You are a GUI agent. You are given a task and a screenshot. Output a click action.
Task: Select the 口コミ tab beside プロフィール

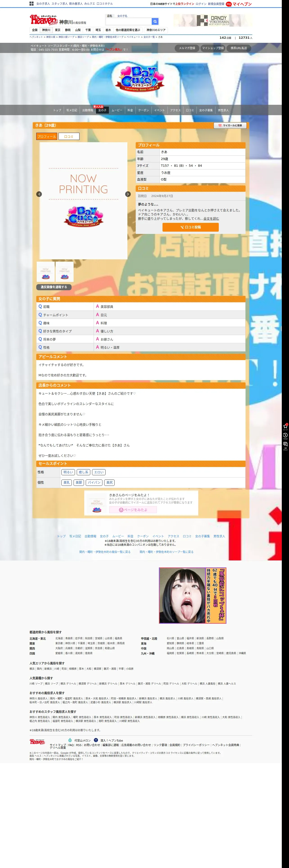(69, 137)
